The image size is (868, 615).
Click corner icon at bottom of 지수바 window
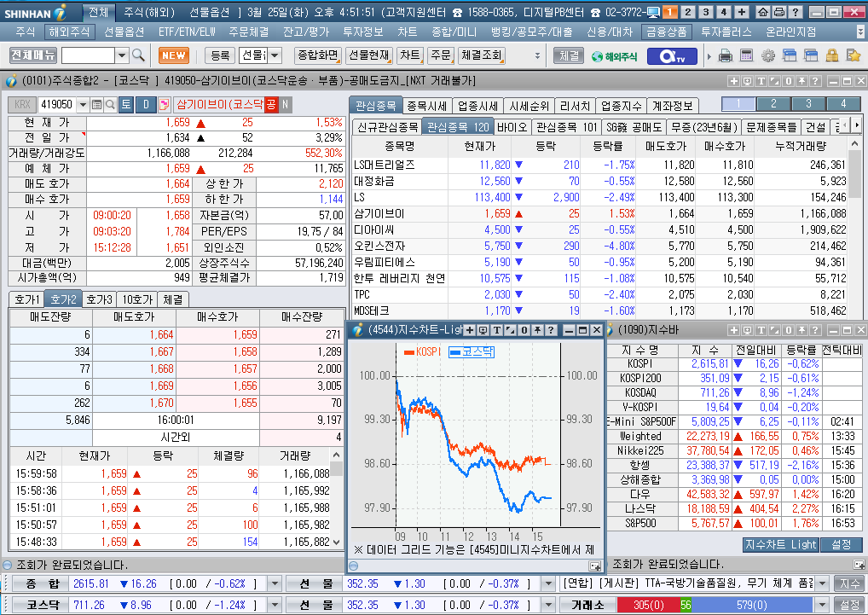[859, 565]
